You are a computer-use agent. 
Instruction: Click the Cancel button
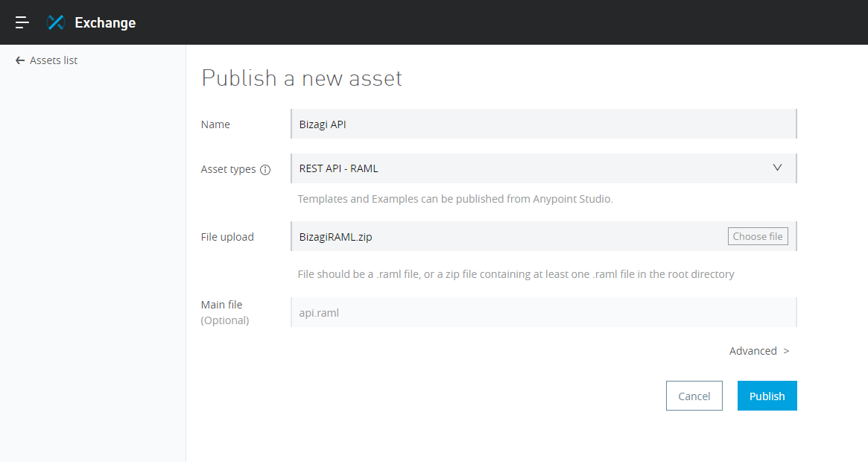tap(694, 396)
